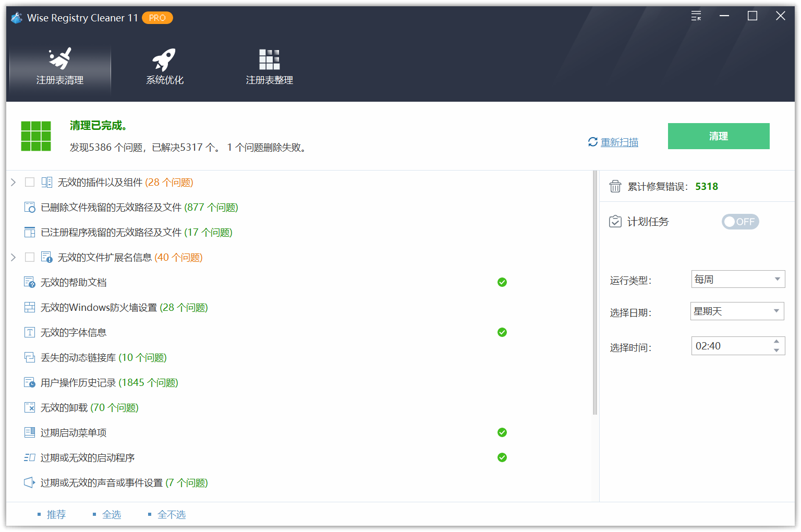Click the 丢失的动态链接库 icon
801x532 pixels.
click(30, 357)
